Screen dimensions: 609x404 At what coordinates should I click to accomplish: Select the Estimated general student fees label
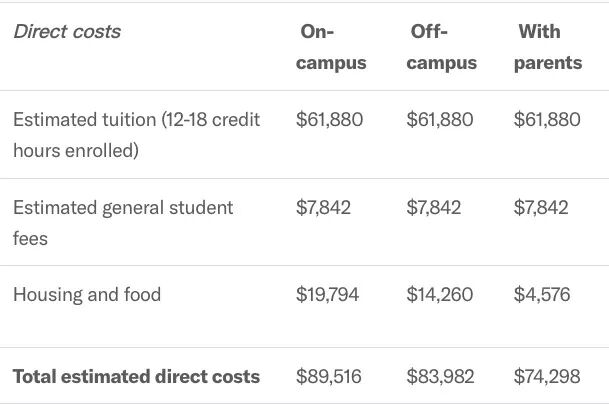coord(123,223)
